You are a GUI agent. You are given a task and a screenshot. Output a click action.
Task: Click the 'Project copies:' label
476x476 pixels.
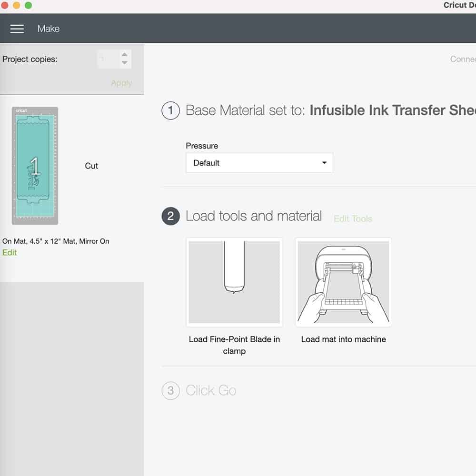(x=30, y=59)
